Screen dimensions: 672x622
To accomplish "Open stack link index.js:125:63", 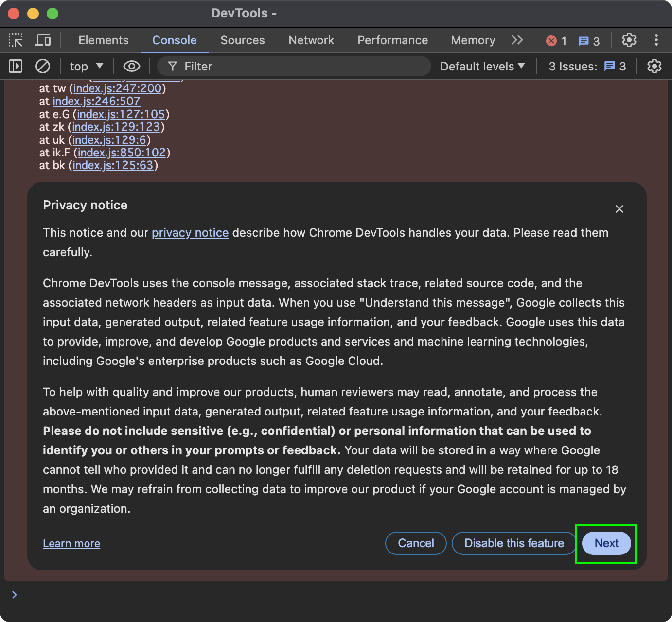I will click(113, 165).
